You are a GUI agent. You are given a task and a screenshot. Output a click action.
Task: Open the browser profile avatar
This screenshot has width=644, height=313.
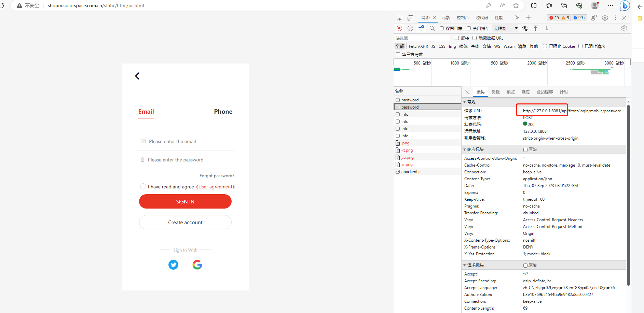click(x=595, y=5)
